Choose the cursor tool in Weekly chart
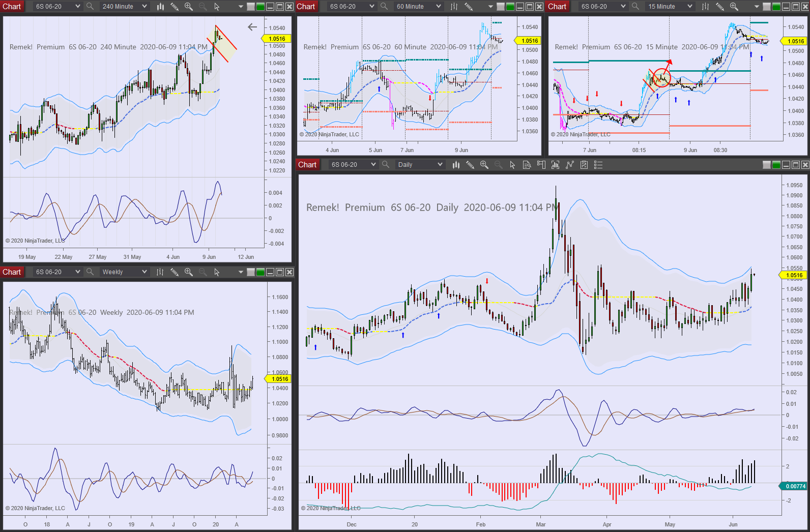810x532 pixels. (217, 272)
